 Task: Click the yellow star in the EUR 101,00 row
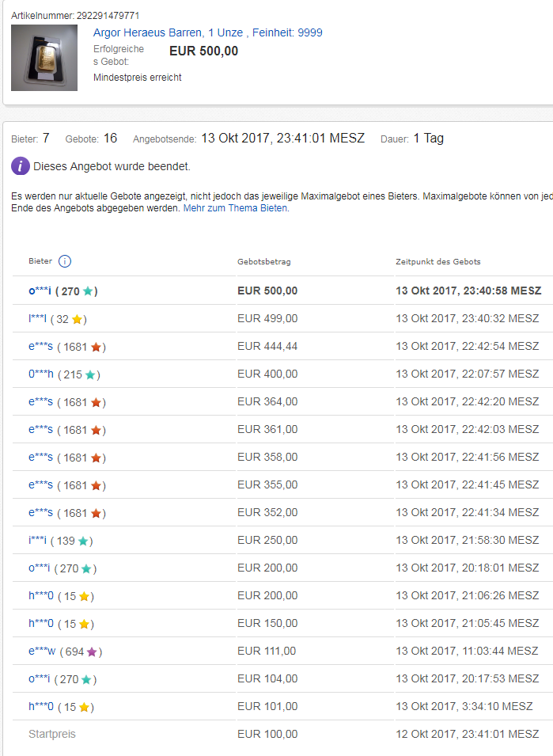[x=84, y=707]
